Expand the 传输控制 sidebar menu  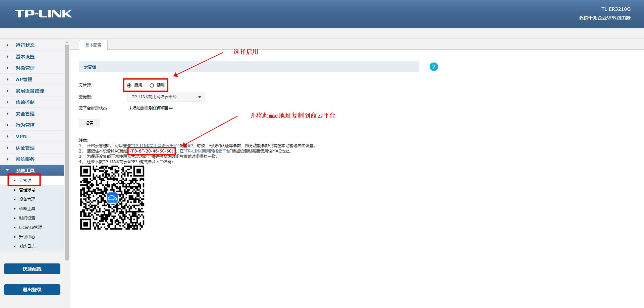click(x=32, y=102)
